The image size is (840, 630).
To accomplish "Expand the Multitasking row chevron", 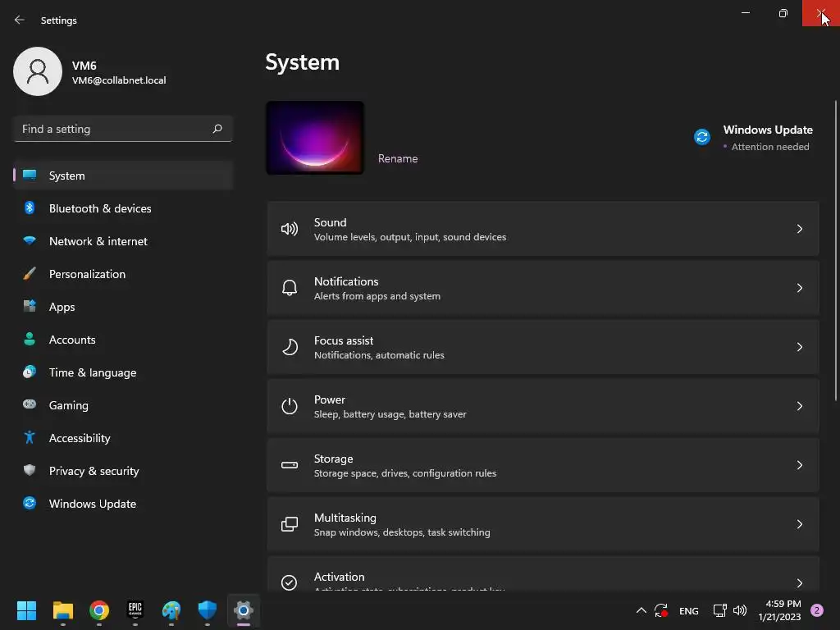I will [799, 524].
